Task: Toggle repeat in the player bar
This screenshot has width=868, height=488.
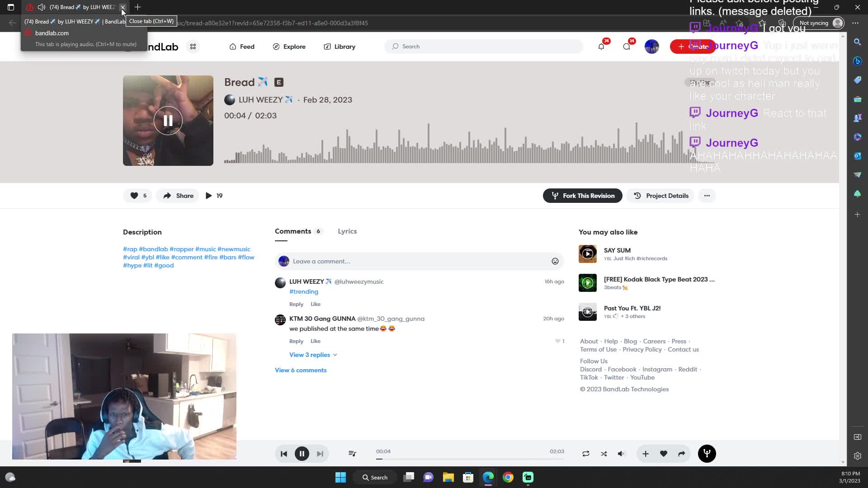Action: click(586, 454)
